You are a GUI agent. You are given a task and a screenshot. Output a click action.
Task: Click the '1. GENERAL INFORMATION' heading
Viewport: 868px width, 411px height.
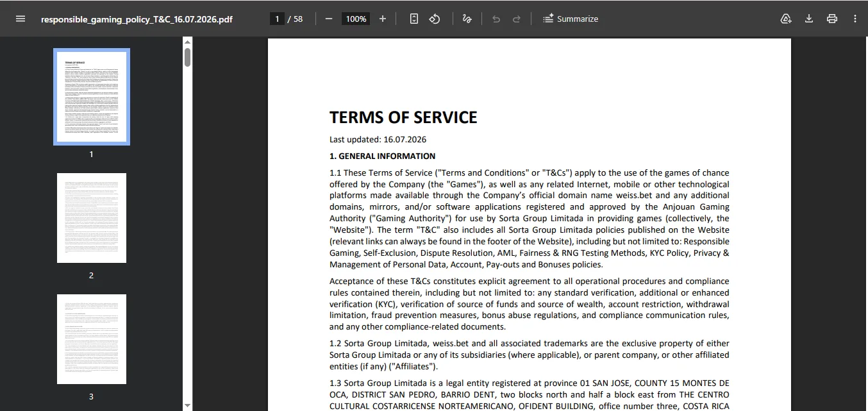[x=382, y=156]
